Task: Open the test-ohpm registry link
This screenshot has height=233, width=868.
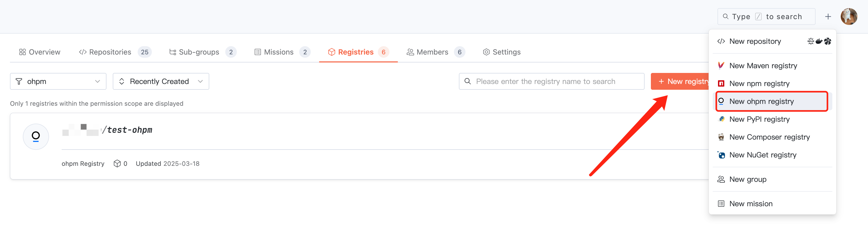Action: [x=129, y=130]
